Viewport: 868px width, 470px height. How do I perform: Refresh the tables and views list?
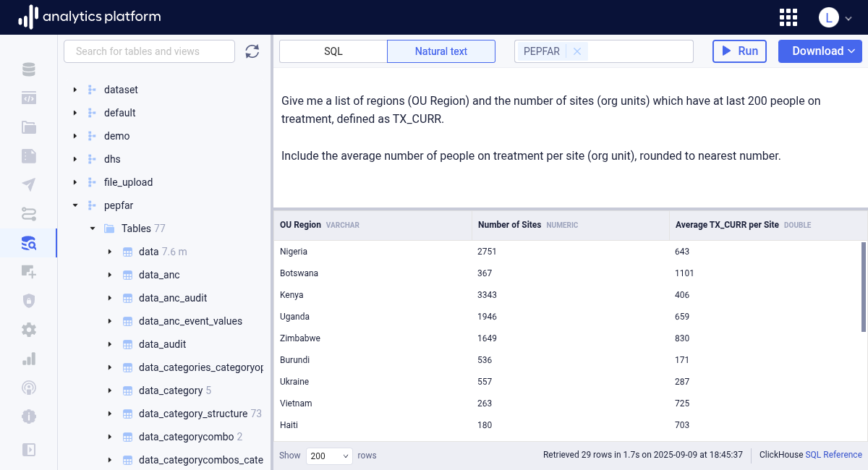pos(252,51)
